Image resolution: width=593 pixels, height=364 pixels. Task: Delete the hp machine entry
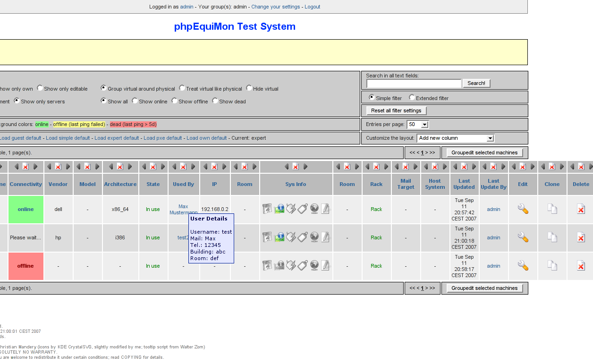tap(581, 237)
